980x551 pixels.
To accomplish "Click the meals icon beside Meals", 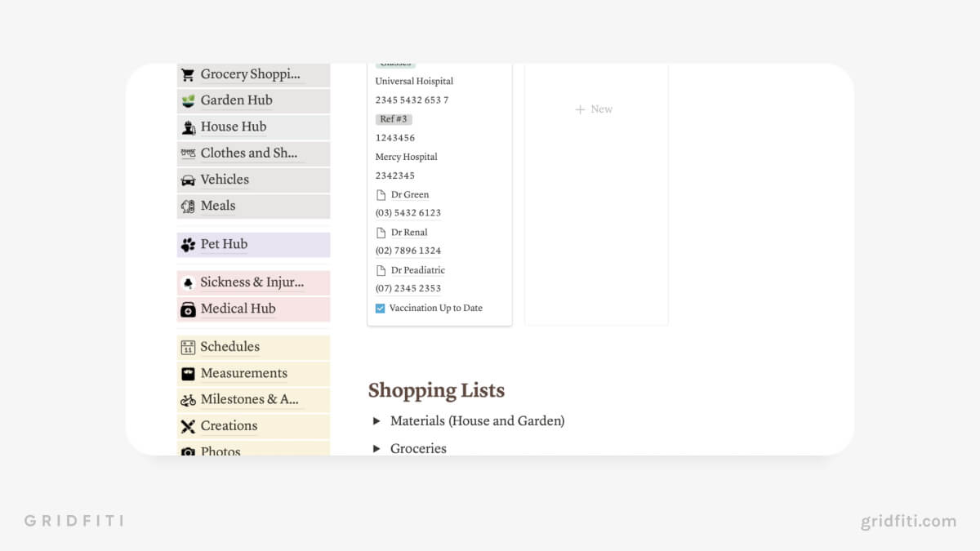I will (188, 206).
